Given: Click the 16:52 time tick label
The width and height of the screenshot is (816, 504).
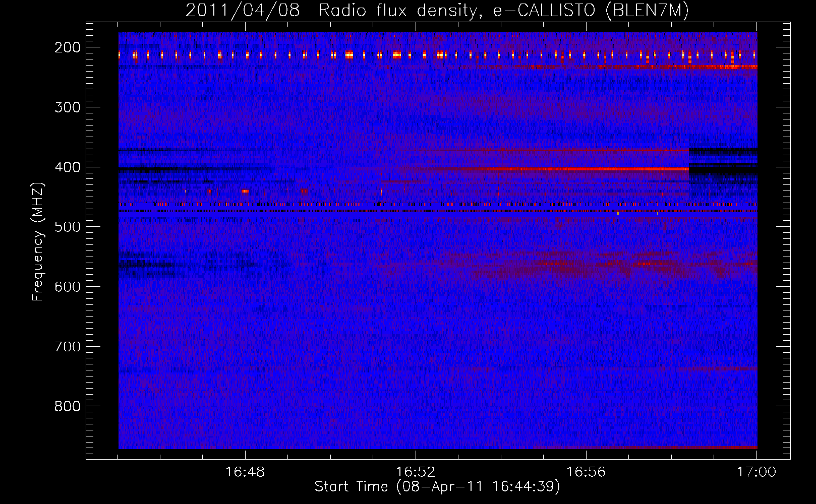Looking at the screenshot, I should coord(416,472).
